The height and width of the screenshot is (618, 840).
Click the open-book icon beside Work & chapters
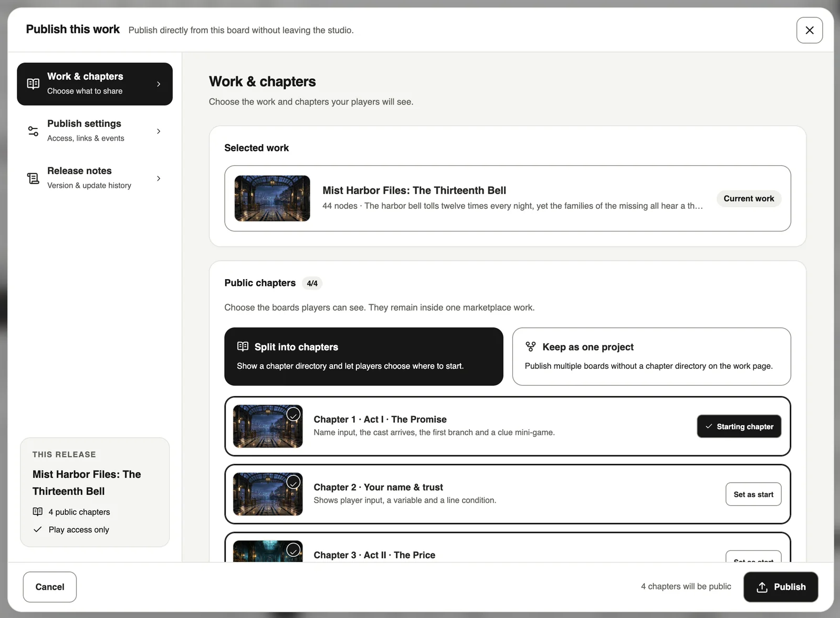pos(33,84)
